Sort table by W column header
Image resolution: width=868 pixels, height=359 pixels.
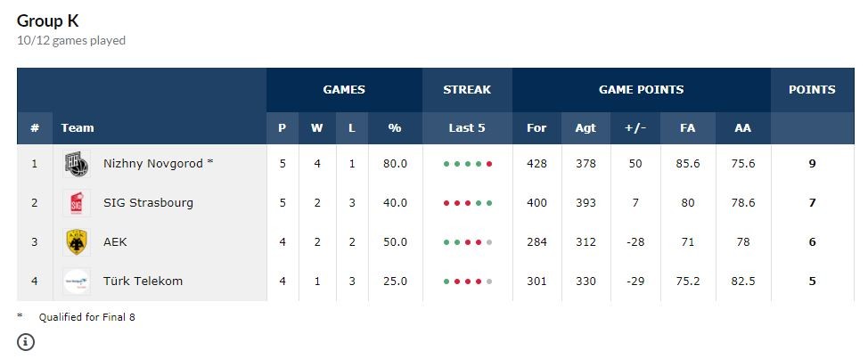coord(316,128)
